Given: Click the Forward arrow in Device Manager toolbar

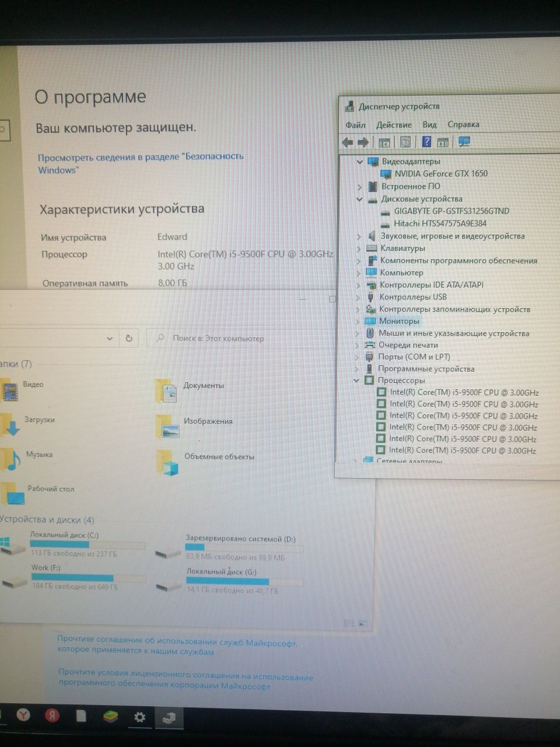Looking at the screenshot, I should pos(363,142).
